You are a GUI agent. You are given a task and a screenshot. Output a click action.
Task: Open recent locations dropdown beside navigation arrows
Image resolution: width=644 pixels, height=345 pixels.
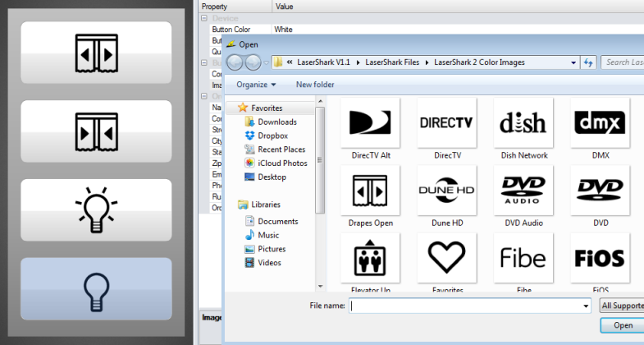[266, 63]
